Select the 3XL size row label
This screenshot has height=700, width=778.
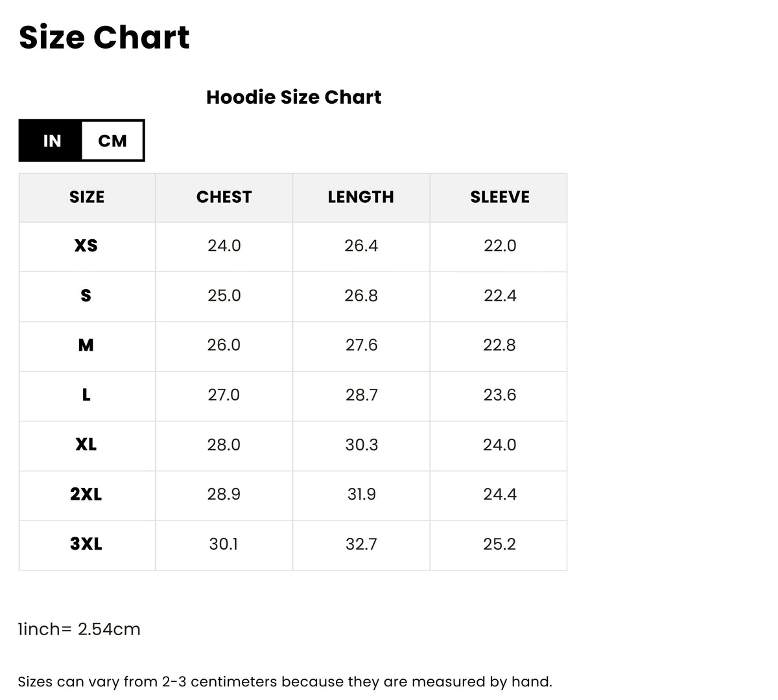(x=86, y=544)
